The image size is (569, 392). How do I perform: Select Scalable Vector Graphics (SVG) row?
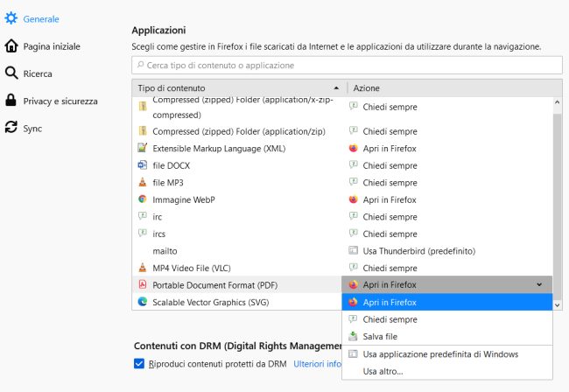click(x=236, y=302)
